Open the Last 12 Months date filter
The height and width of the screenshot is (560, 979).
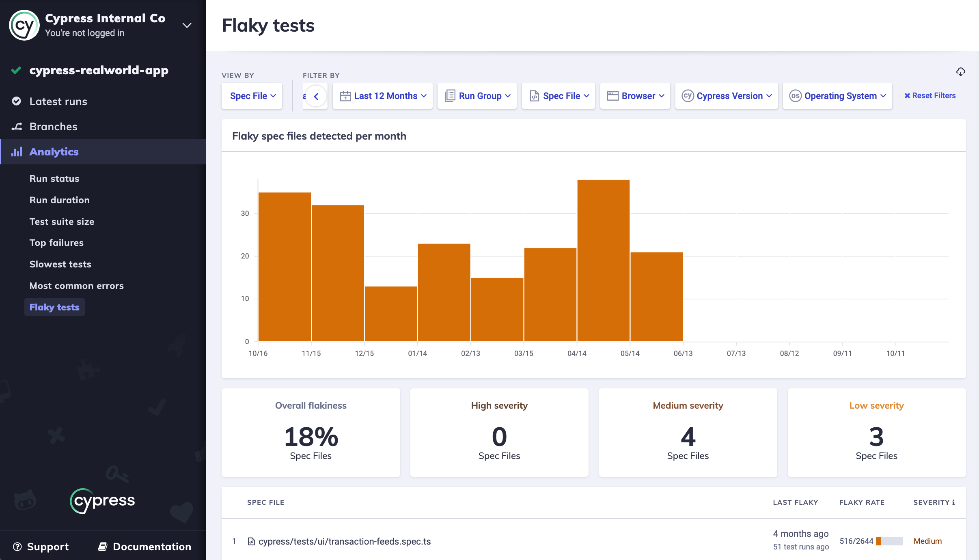click(383, 96)
